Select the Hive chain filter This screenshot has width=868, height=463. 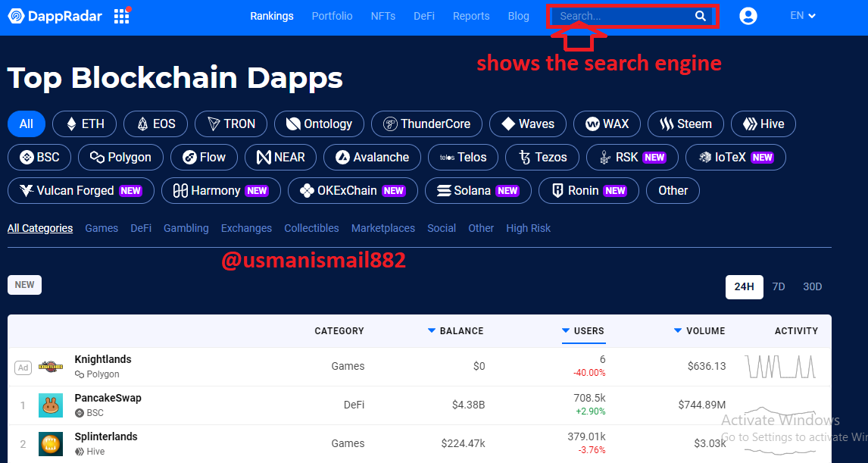pyautogui.click(x=763, y=124)
